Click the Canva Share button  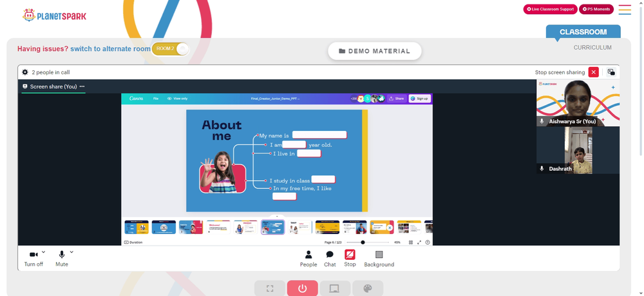point(397,99)
